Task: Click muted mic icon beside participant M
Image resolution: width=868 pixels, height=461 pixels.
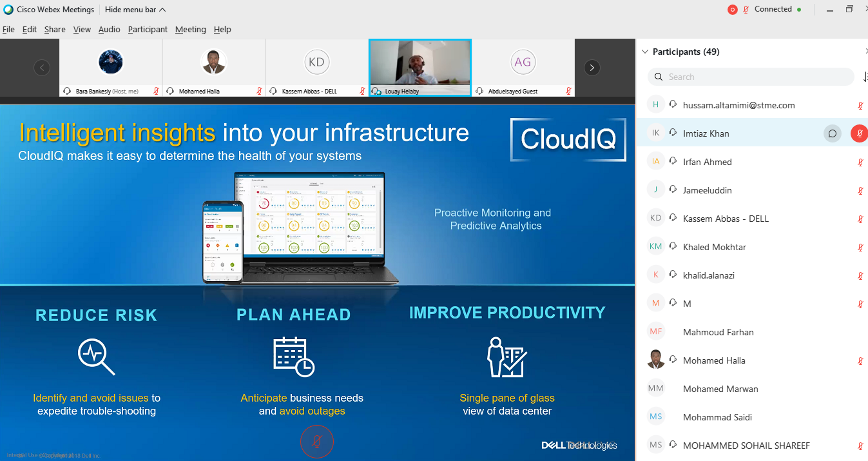Action: [x=860, y=304]
